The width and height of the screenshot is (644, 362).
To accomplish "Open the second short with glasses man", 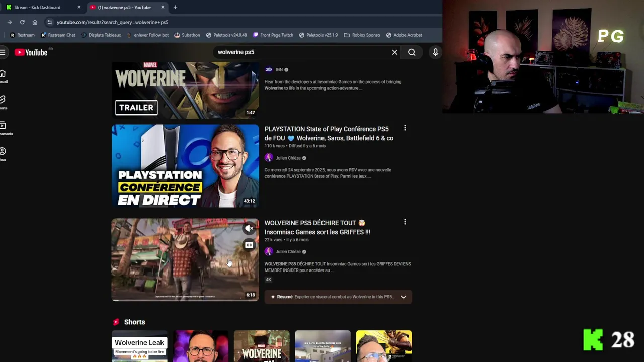I will point(201,346).
